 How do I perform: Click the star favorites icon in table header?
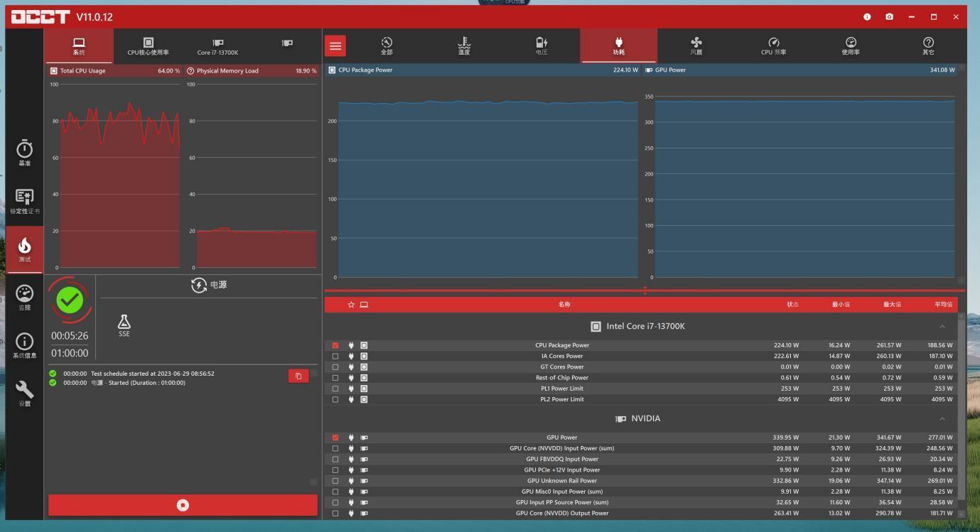(351, 305)
